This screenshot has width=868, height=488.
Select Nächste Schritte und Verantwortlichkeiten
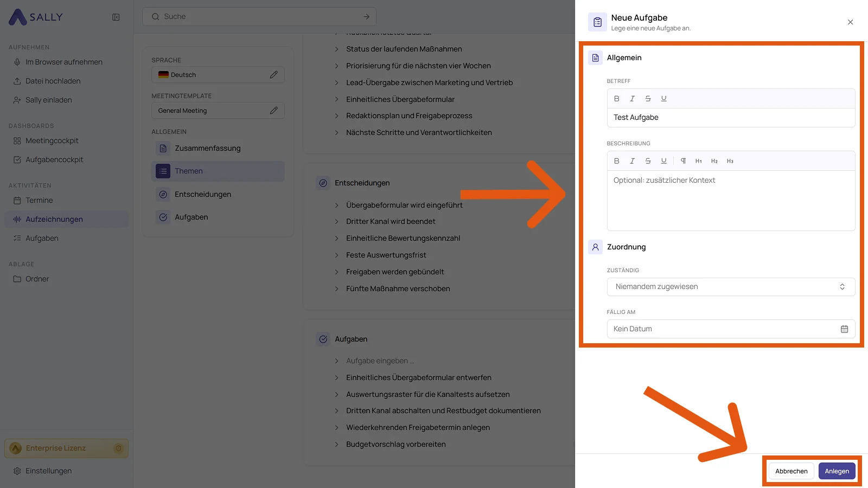[419, 133]
